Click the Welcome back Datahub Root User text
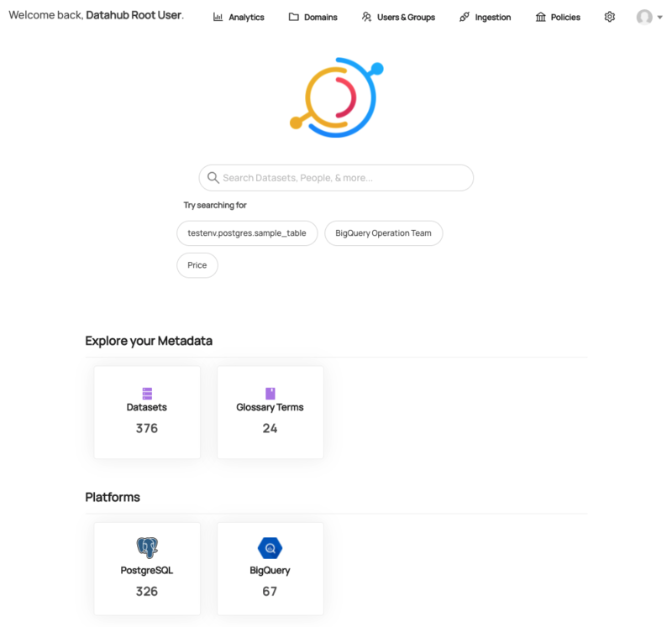Screen dimensions: 672x627 pyautogui.click(x=97, y=15)
